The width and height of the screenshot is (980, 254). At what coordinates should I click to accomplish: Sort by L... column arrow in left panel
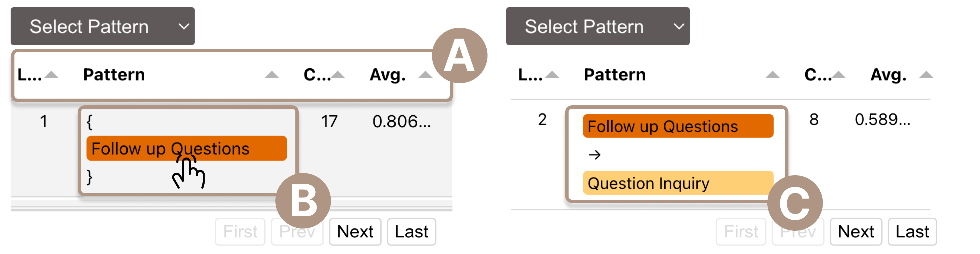click(x=51, y=75)
